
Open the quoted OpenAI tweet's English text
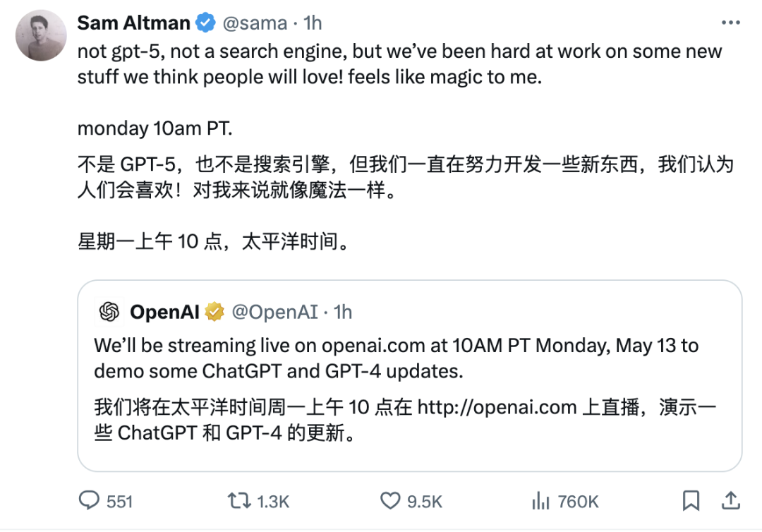coord(395,358)
